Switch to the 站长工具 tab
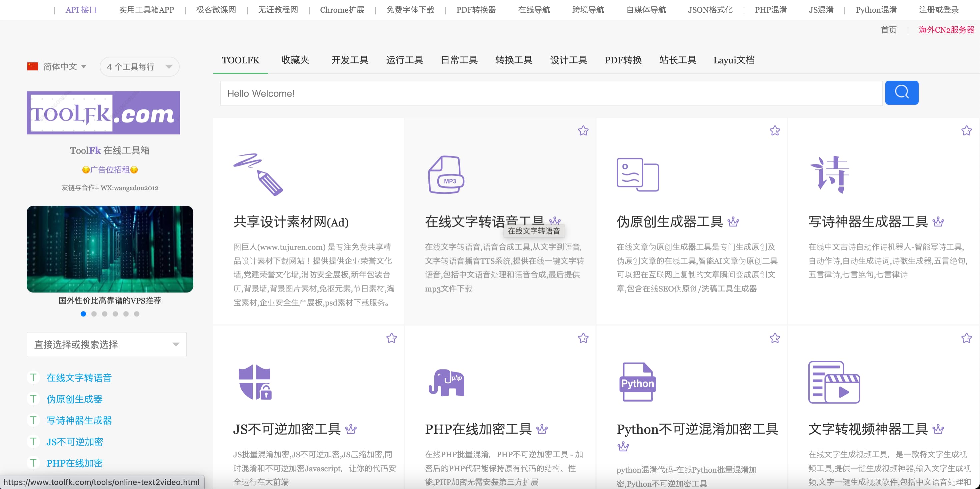The height and width of the screenshot is (489, 980). tap(678, 60)
